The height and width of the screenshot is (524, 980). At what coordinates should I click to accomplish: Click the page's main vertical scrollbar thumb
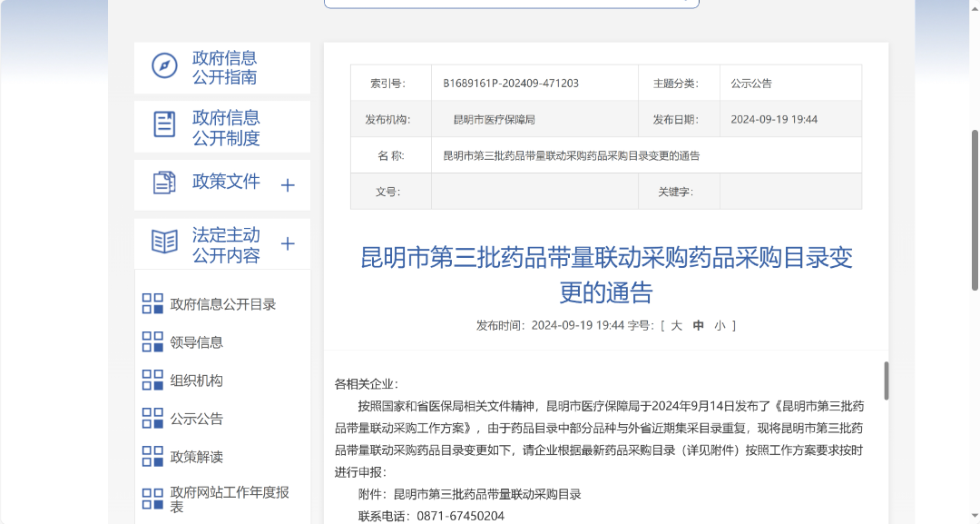(x=975, y=209)
